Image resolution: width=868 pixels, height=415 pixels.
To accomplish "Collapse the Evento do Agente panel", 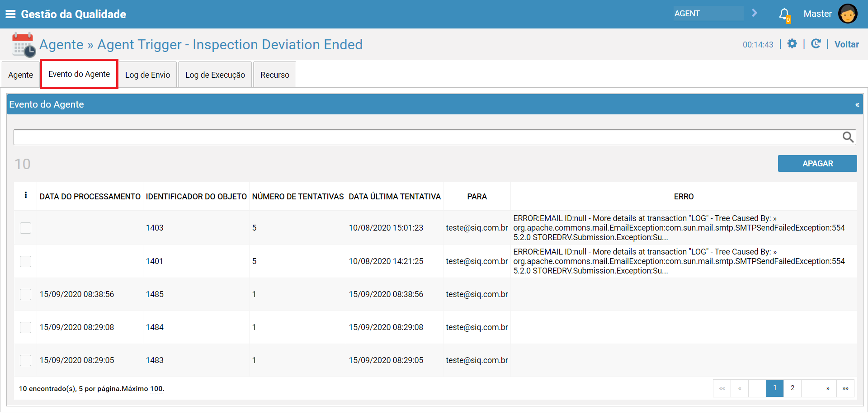I will (857, 105).
